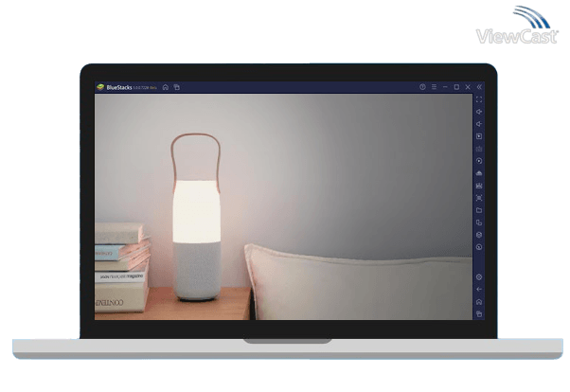Open the Home tab icon in the title bar
This screenshot has height=392, width=570.
(166, 87)
